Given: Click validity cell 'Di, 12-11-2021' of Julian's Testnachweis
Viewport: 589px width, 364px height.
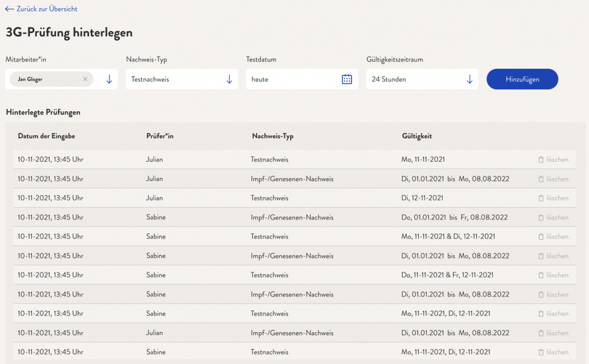Looking at the screenshot, I should 422,198.
